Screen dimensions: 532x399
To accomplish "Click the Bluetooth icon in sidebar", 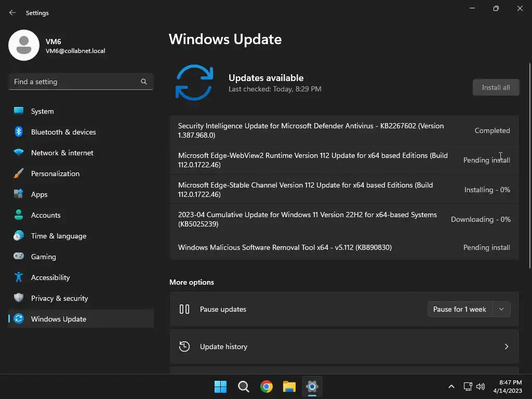I will (x=19, y=131).
